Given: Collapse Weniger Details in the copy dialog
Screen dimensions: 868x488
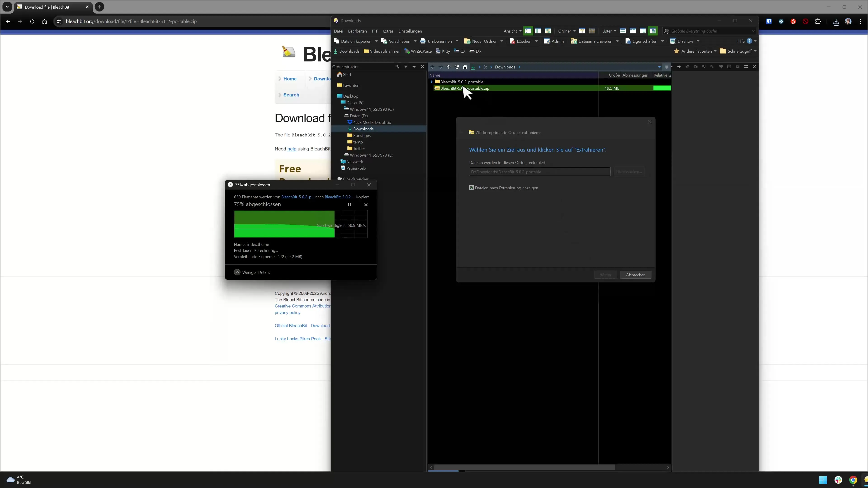Looking at the screenshot, I should pos(252,272).
